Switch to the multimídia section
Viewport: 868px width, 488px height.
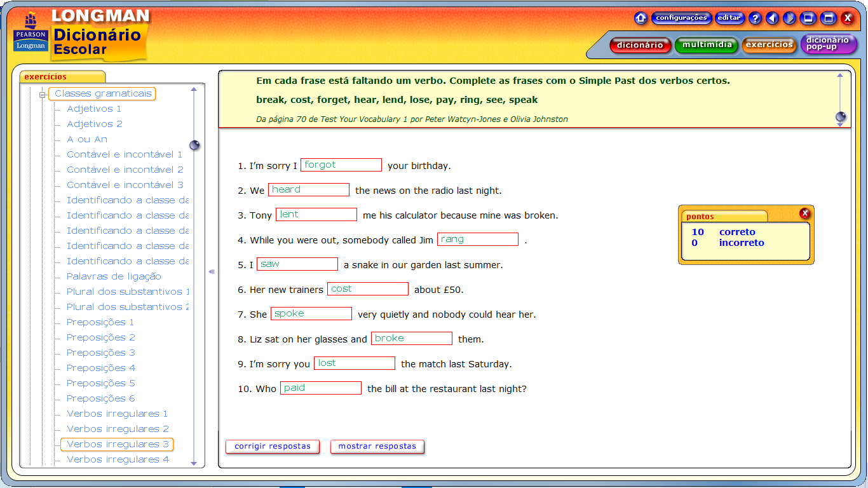(707, 45)
